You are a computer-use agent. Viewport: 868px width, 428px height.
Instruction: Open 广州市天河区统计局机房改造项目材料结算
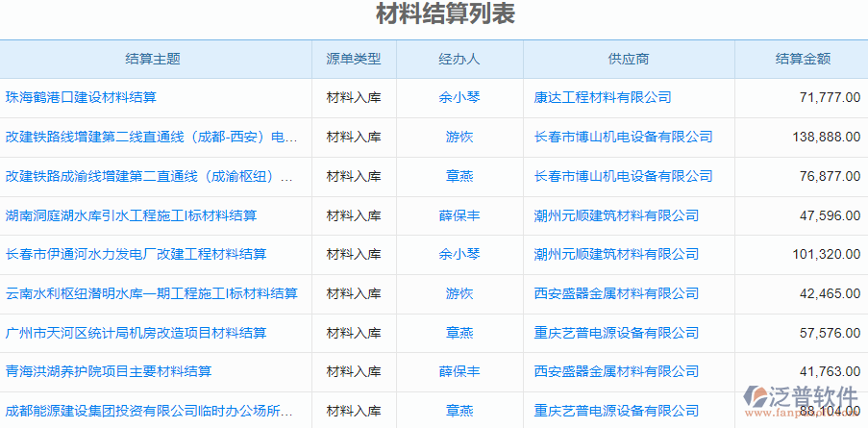(136, 333)
